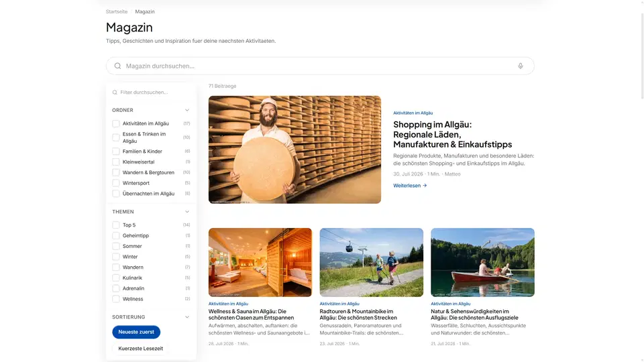
Task: Open Wellness & Sauna im Allgäu article title
Action: point(251,314)
